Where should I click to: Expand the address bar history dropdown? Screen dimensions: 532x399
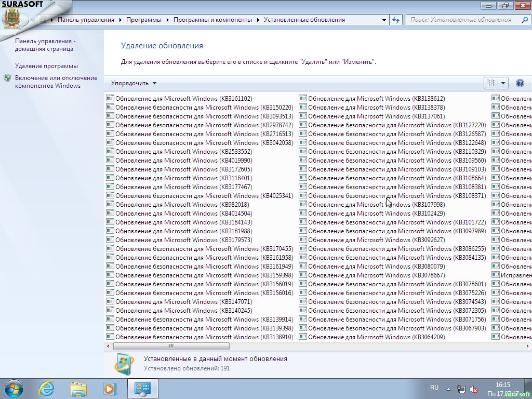coord(384,20)
